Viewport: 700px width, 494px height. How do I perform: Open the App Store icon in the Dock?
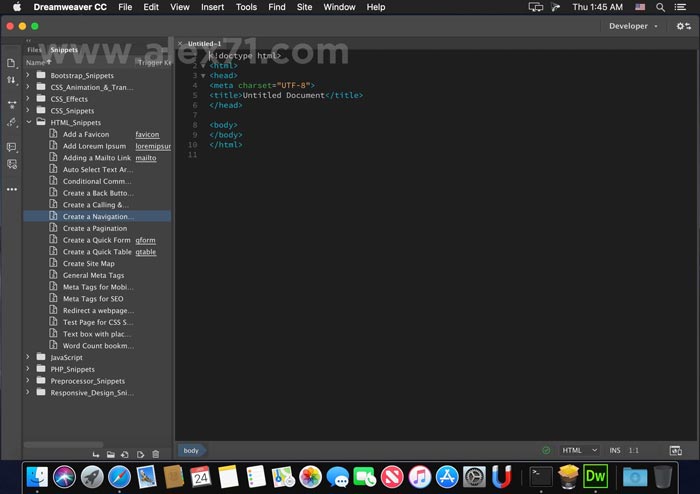point(447,476)
